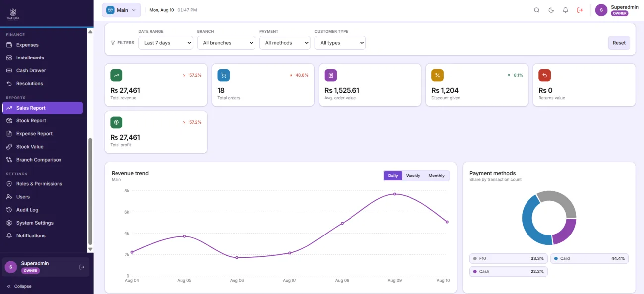Click the Cash Drawer link label
The width and height of the screenshot is (644, 294).
[x=31, y=70]
